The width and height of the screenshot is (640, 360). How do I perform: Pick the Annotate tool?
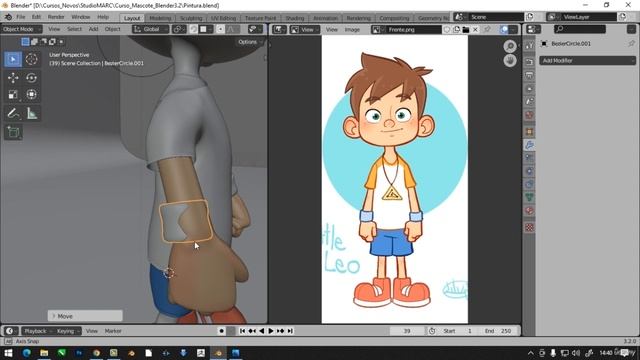click(x=13, y=113)
